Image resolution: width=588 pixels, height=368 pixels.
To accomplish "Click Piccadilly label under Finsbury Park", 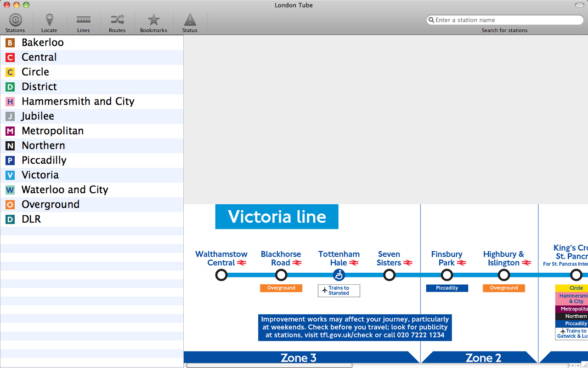I will (447, 288).
